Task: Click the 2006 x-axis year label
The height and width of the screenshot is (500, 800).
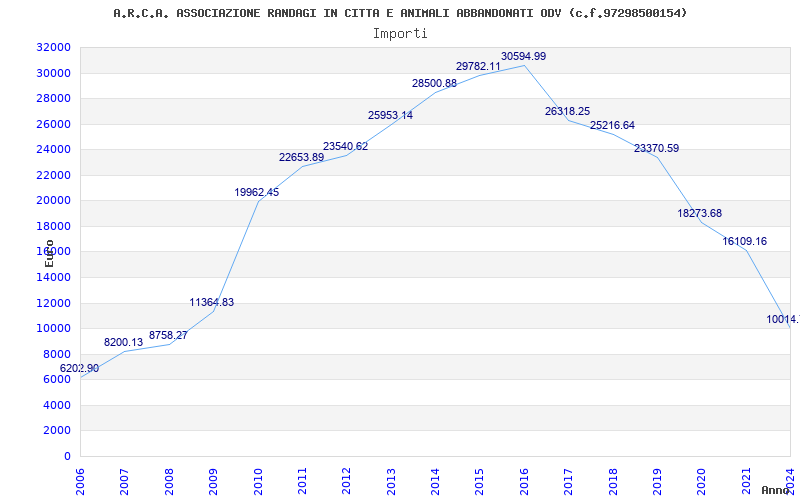Action: click(81, 482)
